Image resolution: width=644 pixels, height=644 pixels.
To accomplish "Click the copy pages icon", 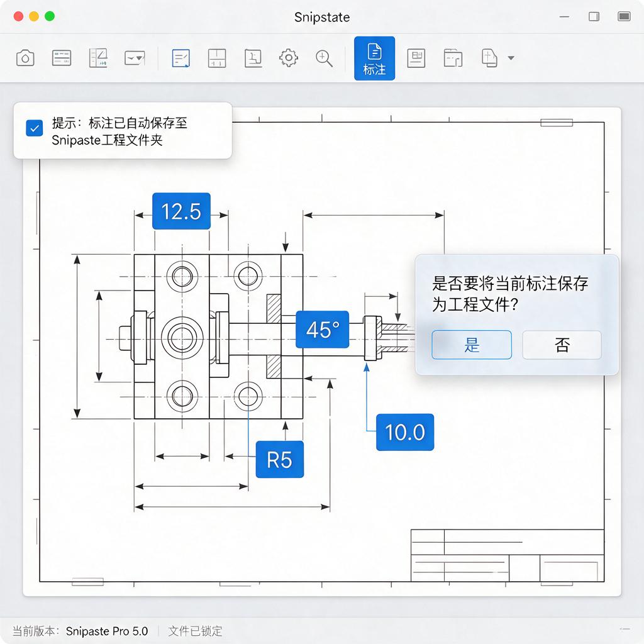I will coord(489,58).
